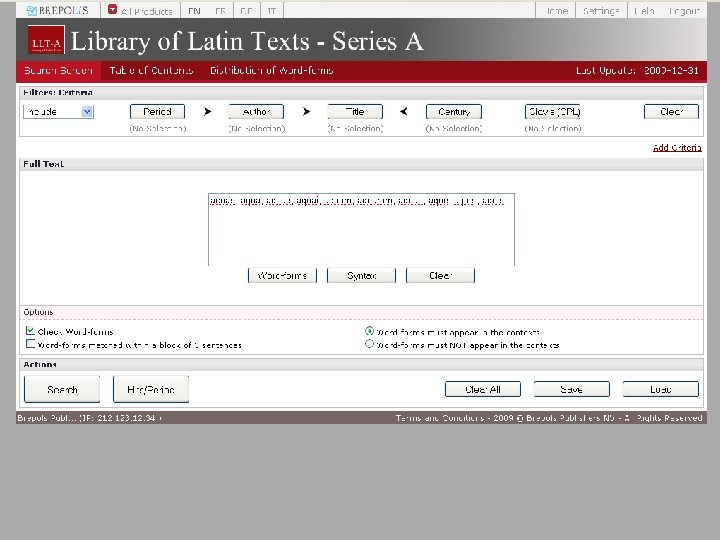The width and height of the screenshot is (720, 540).
Task: Switch language to FR
Action: pyautogui.click(x=220, y=11)
